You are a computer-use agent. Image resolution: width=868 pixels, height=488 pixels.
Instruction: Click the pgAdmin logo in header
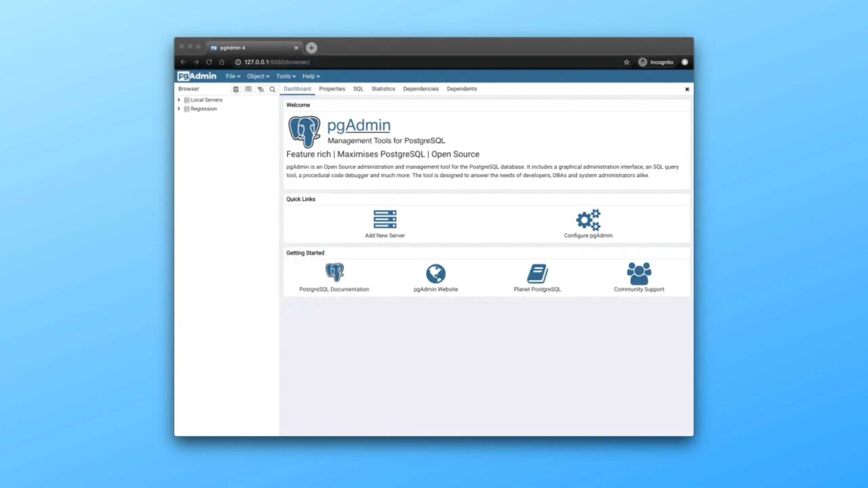(197, 76)
